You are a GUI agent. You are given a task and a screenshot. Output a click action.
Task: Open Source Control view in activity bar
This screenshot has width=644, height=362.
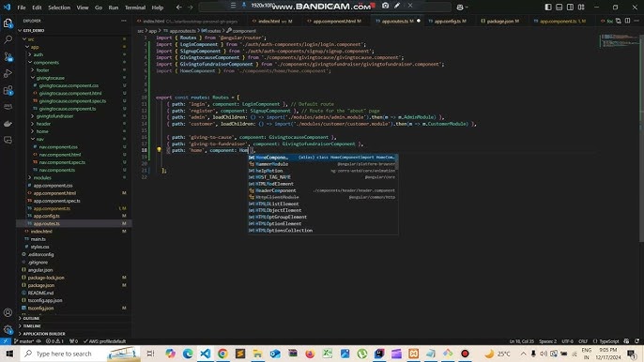(8, 56)
